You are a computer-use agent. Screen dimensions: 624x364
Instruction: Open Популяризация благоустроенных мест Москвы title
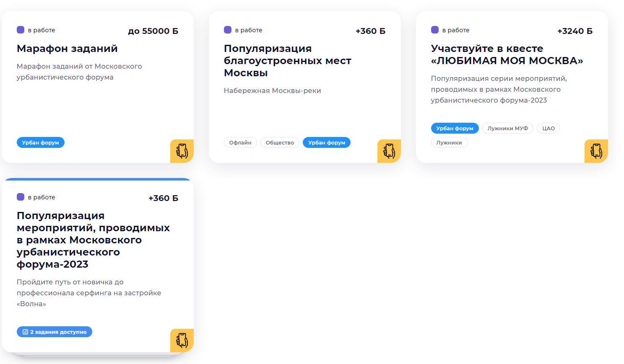(x=288, y=61)
